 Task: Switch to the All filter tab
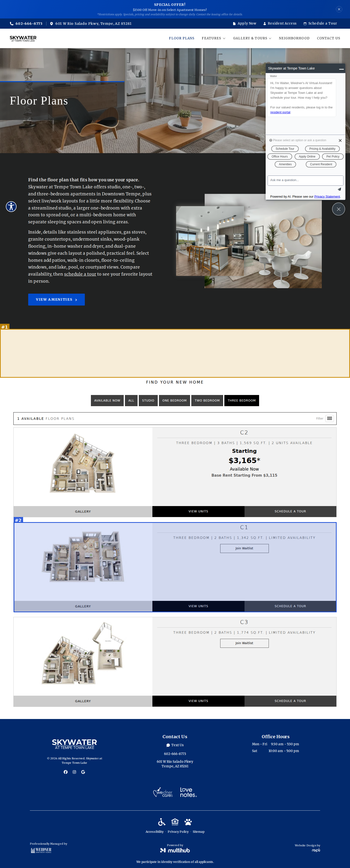[x=131, y=400]
